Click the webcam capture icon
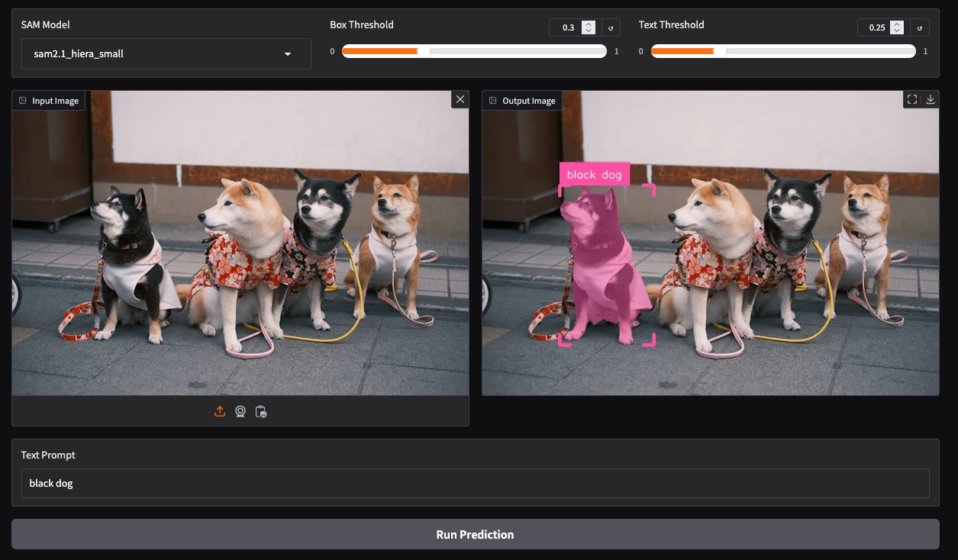Image resolution: width=958 pixels, height=560 pixels. [240, 411]
